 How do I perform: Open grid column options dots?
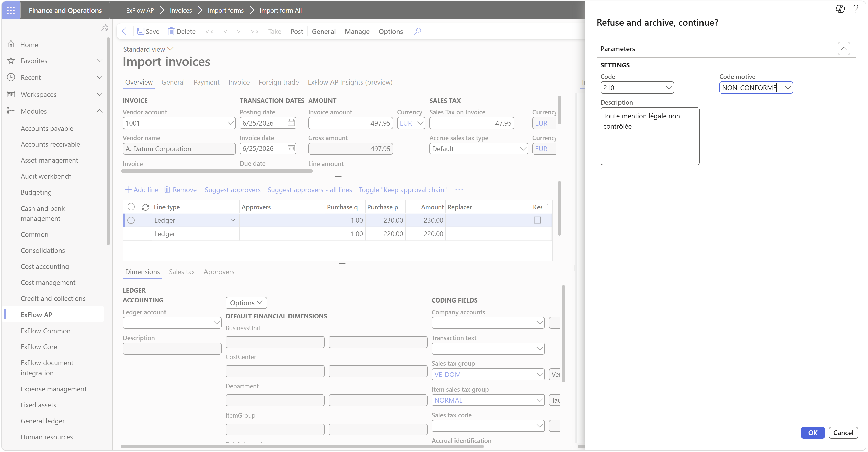pyautogui.click(x=547, y=207)
